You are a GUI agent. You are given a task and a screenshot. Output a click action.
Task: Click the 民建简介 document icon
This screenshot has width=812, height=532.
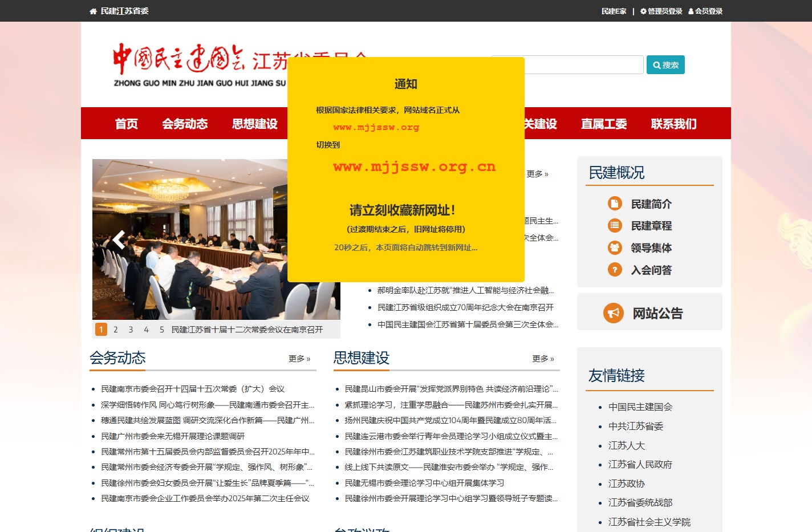[x=615, y=204]
